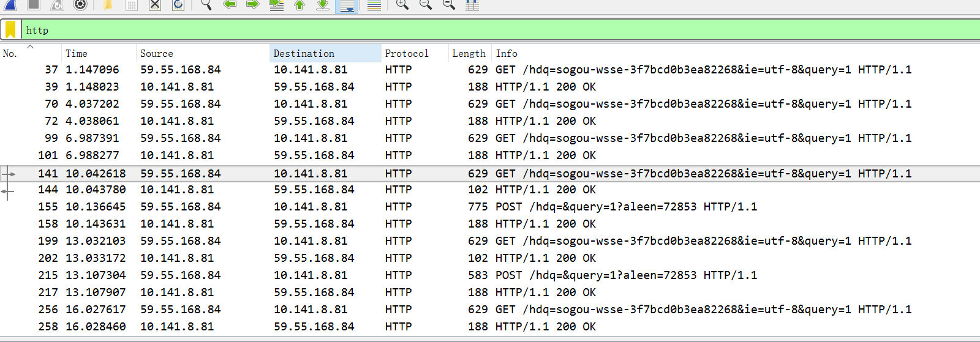Jump to the last packet

323,5
